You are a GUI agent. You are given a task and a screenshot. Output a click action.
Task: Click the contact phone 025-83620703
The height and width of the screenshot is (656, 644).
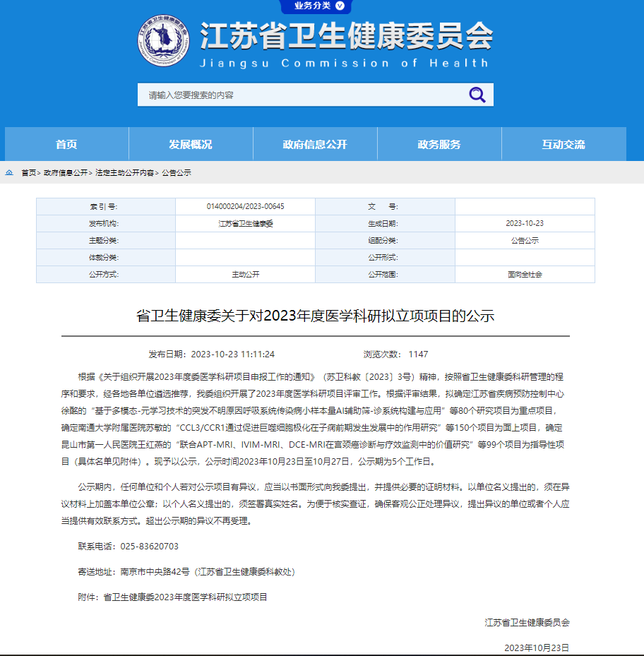pyautogui.click(x=150, y=547)
